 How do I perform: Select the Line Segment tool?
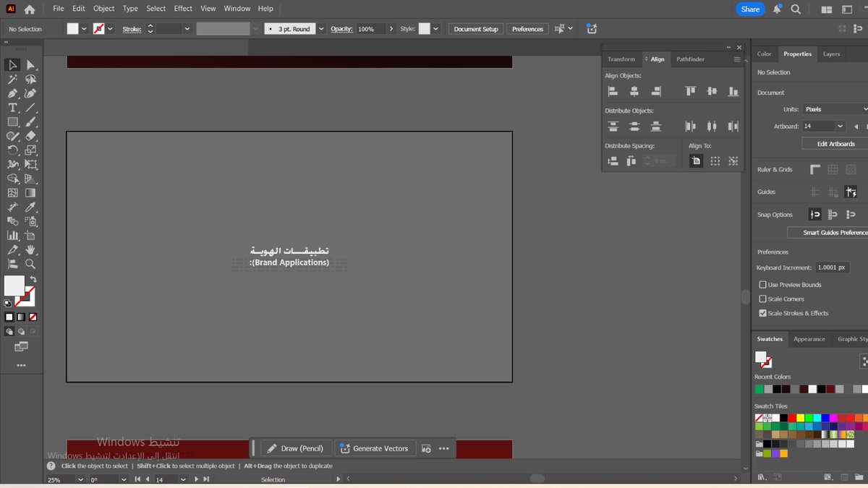pos(30,108)
